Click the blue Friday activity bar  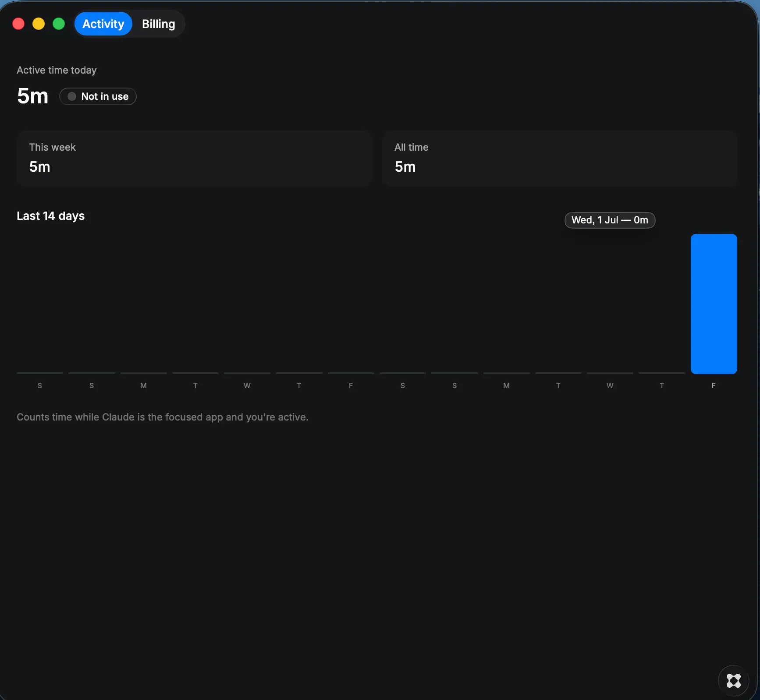tap(714, 304)
